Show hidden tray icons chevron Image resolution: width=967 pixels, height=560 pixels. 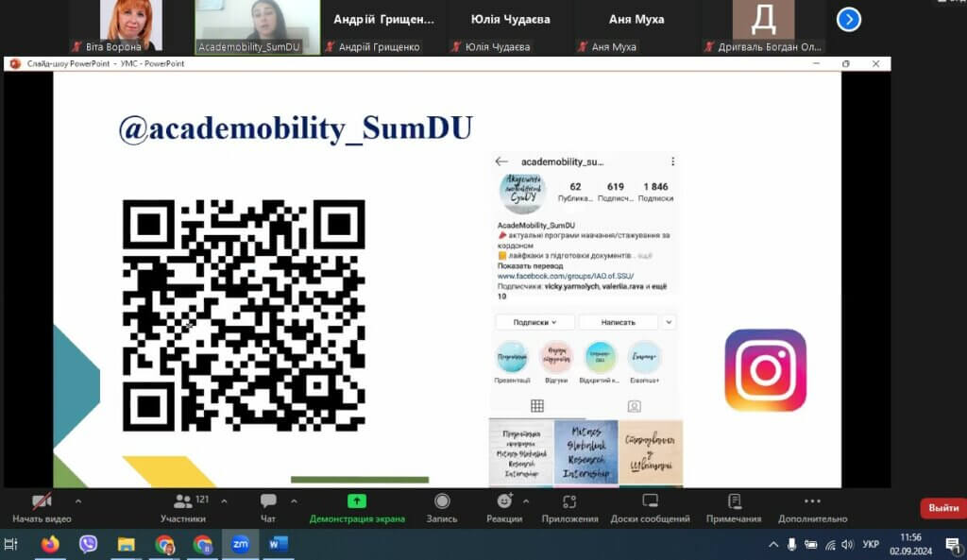pos(773,545)
